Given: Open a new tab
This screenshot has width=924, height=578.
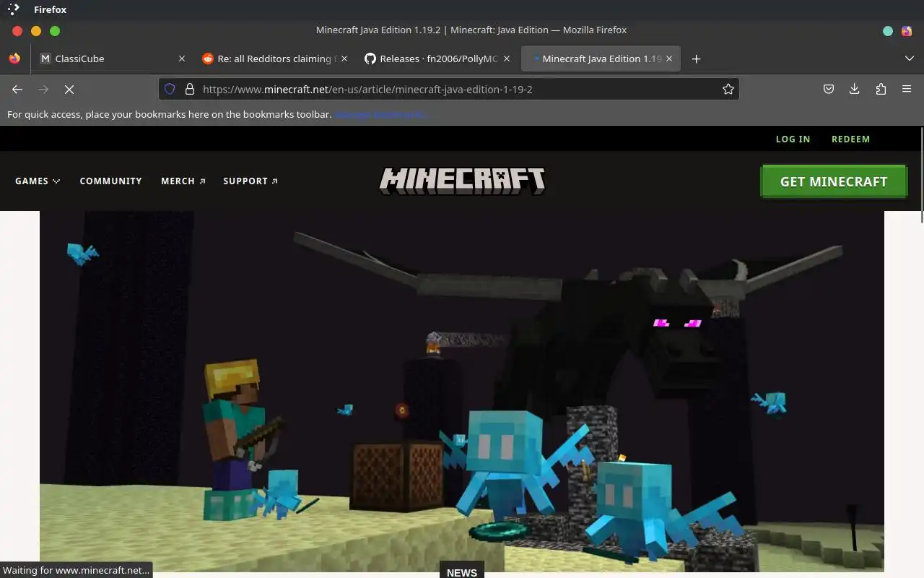Looking at the screenshot, I should click(x=696, y=59).
